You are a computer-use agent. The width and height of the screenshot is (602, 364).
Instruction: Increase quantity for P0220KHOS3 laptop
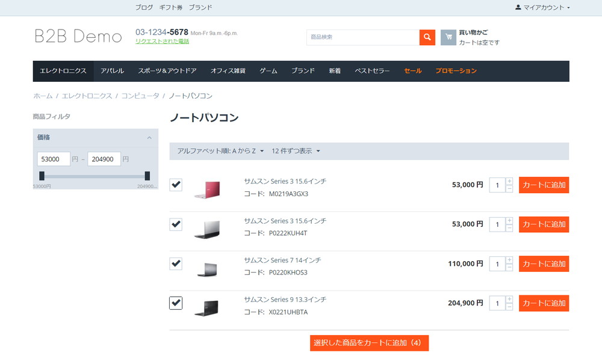[x=509, y=260]
